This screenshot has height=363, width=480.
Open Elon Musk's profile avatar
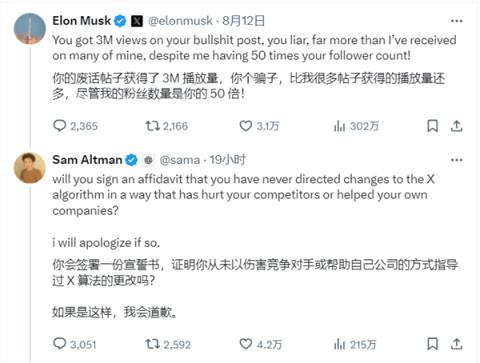(x=30, y=29)
